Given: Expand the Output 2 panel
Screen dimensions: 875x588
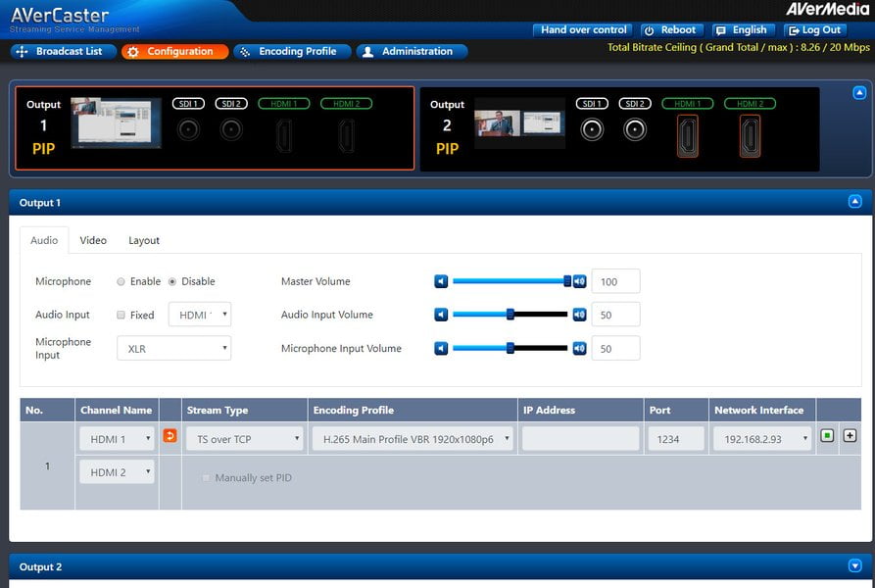Looking at the screenshot, I should point(854,565).
